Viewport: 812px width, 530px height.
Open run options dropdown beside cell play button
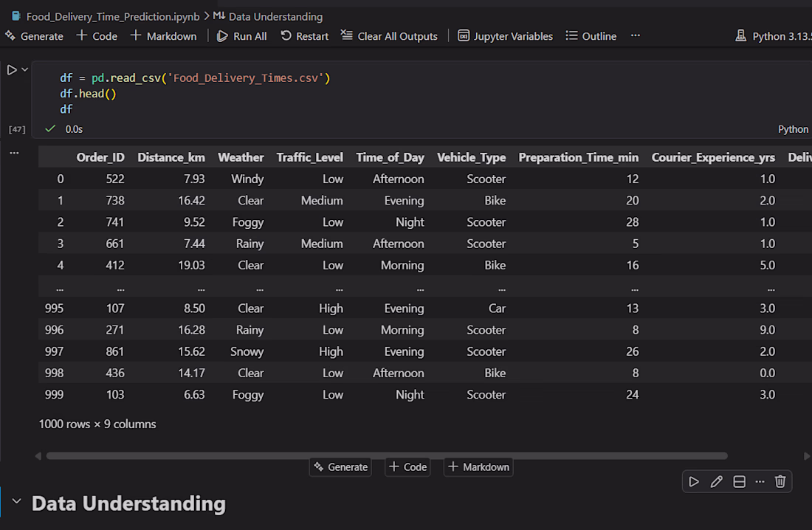pos(24,69)
